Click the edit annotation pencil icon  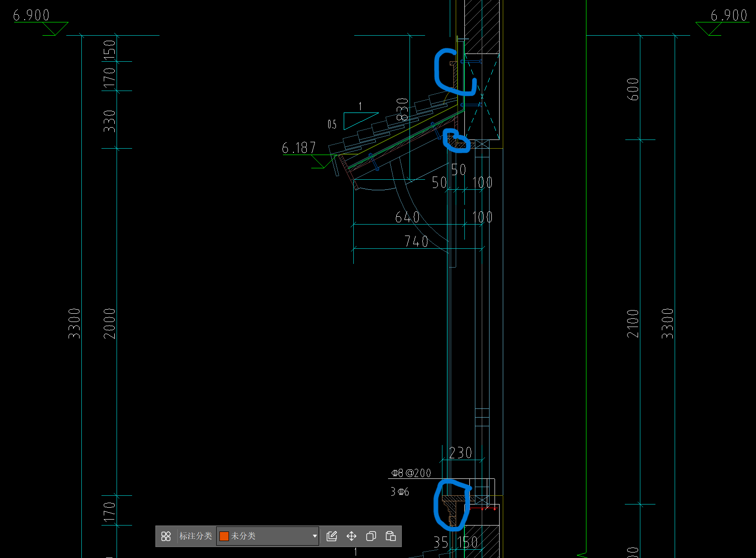pos(332,536)
